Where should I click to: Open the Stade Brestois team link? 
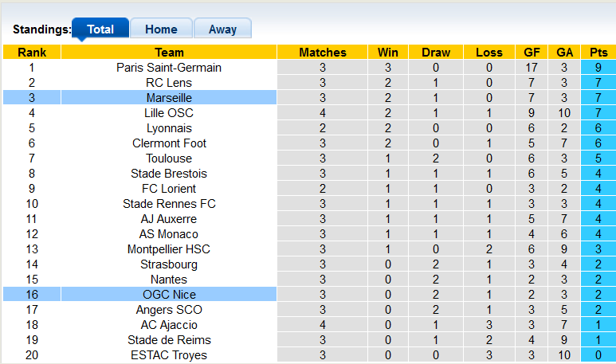pos(169,174)
